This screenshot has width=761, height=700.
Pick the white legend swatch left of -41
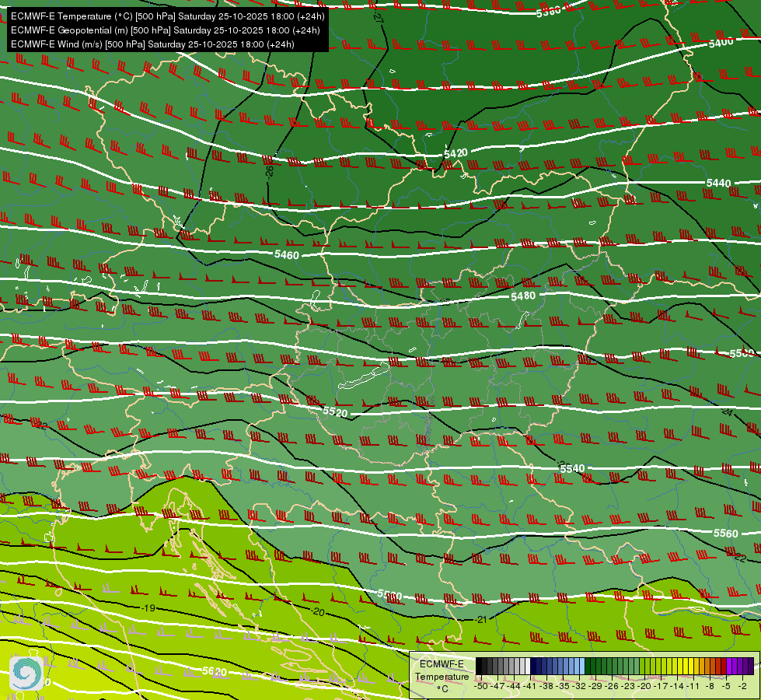[528, 666]
